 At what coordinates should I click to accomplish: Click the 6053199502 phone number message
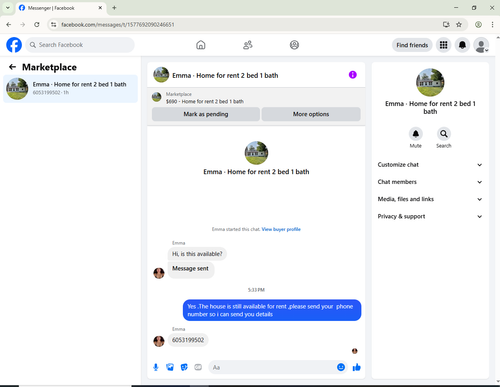pyautogui.click(x=188, y=340)
